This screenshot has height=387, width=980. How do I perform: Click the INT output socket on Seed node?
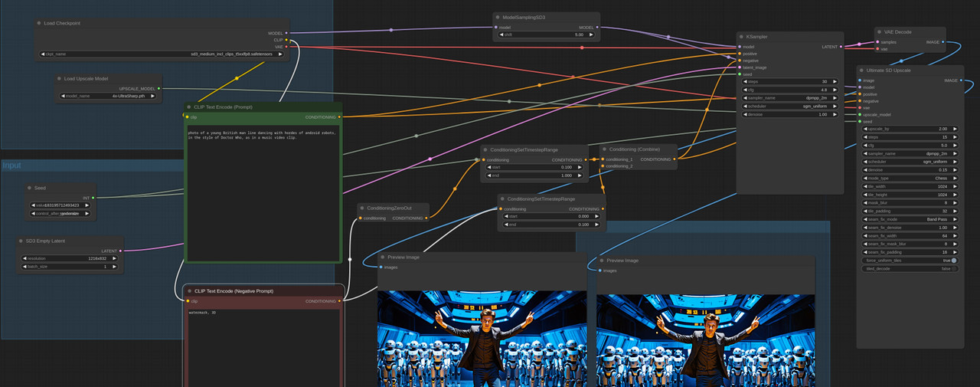(x=93, y=198)
